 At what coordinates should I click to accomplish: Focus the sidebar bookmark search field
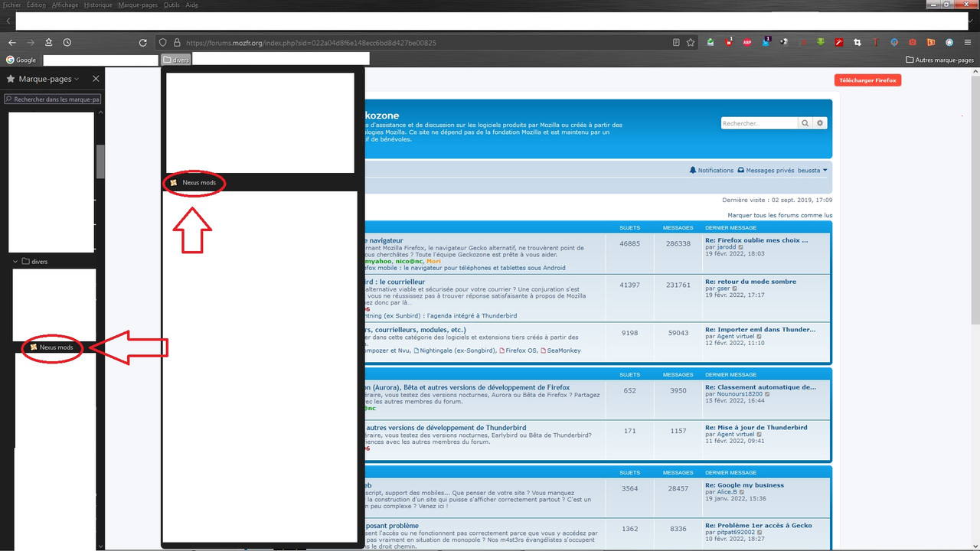coord(53,99)
